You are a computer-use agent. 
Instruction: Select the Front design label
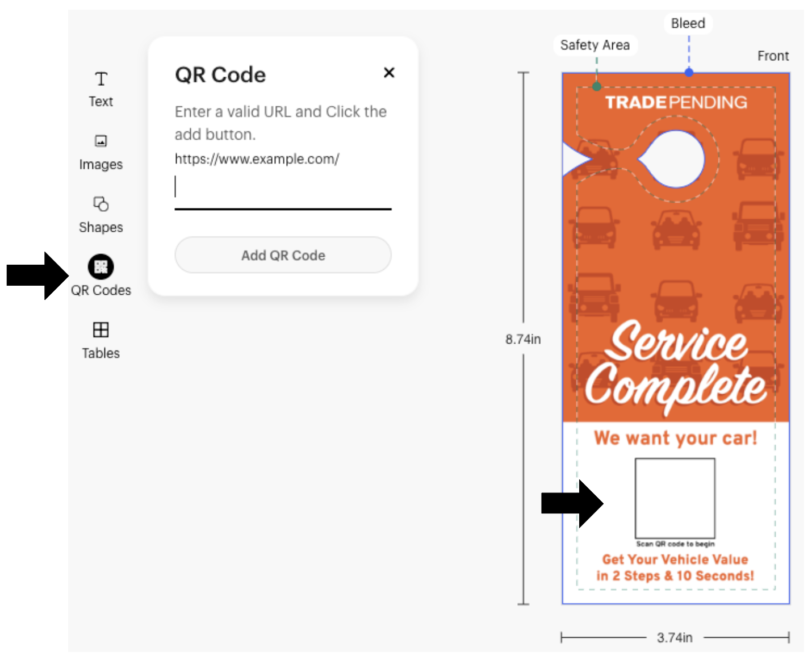pyautogui.click(x=773, y=55)
